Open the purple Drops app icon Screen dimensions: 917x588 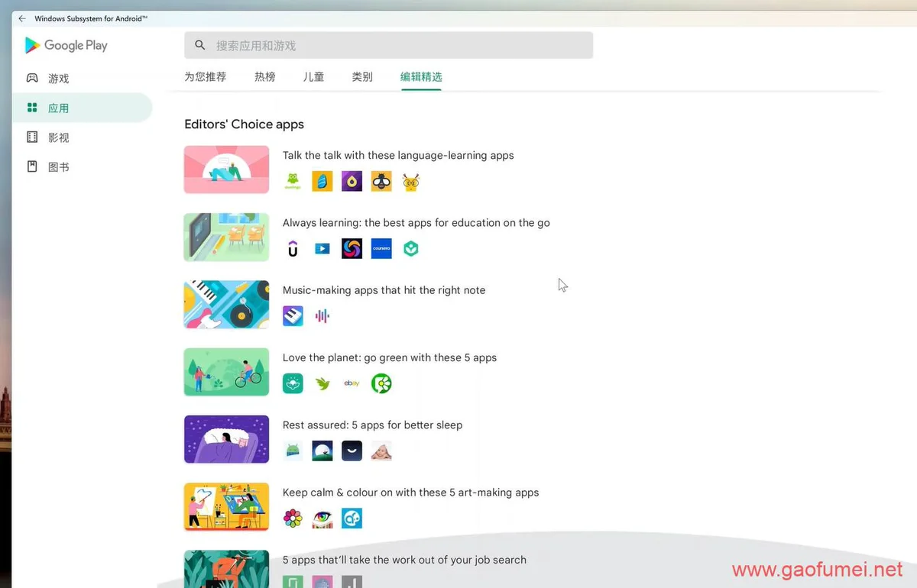(352, 181)
